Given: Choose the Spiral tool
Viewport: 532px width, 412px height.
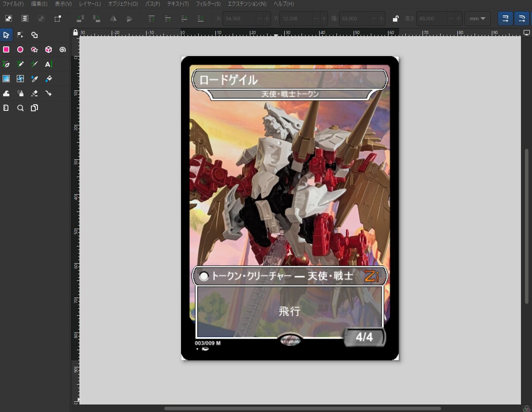Looking at the screenshot, I should point(63,49).
